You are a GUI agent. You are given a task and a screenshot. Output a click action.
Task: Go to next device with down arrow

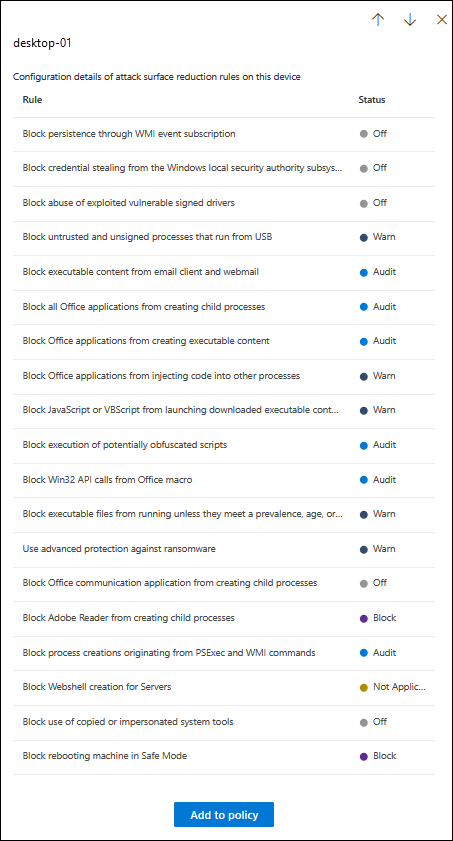click(410, 20)
